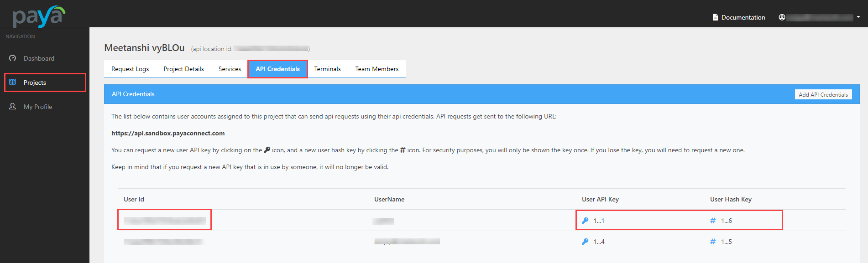Viewport: 868px width, 263px height.
Task: Click the Meetanshi vyBLOu project title
Action: (144, 48)
